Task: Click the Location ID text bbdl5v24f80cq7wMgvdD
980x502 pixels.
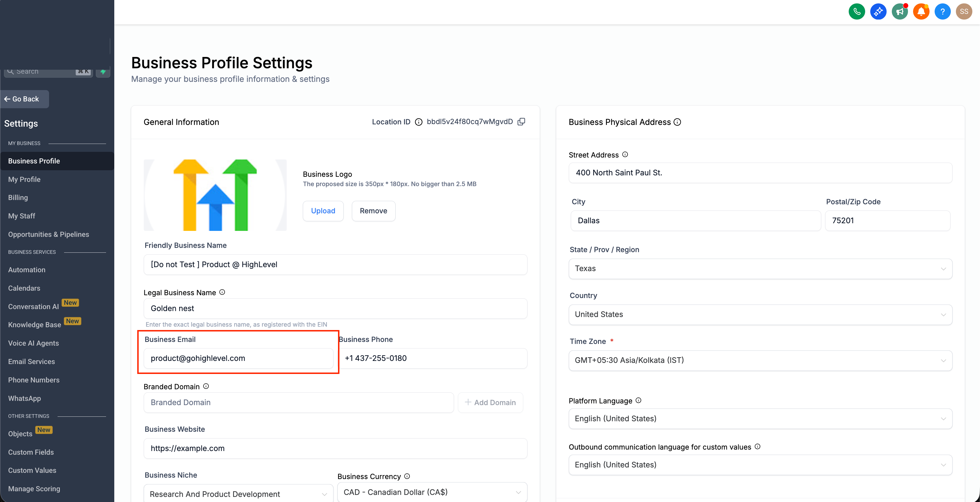Action: (470, 122)
